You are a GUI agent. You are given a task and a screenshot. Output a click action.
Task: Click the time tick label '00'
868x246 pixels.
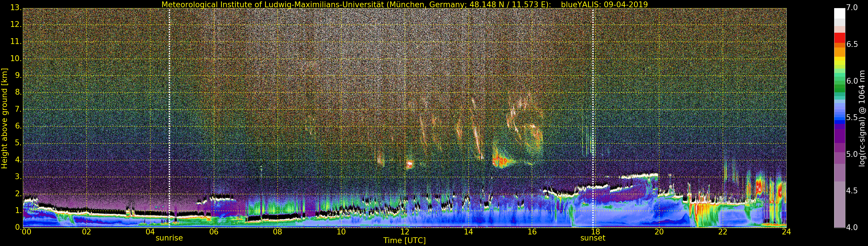(26, 232)
